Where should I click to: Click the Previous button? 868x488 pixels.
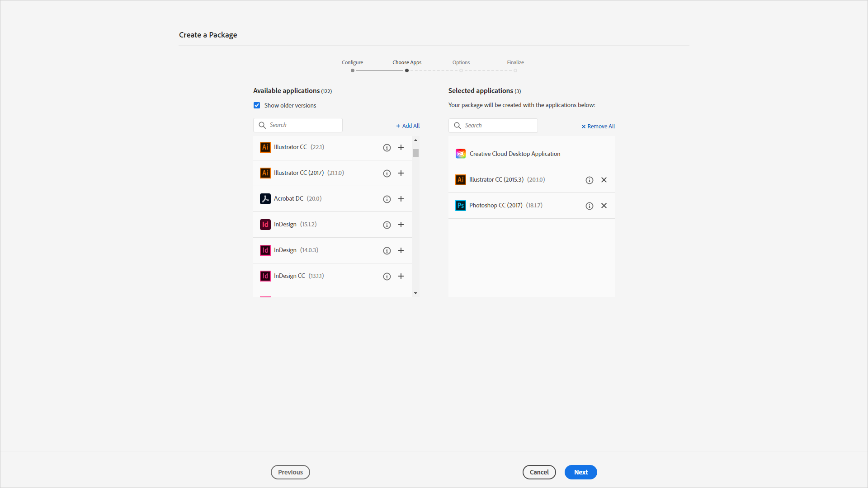click(x=290, y=472)
